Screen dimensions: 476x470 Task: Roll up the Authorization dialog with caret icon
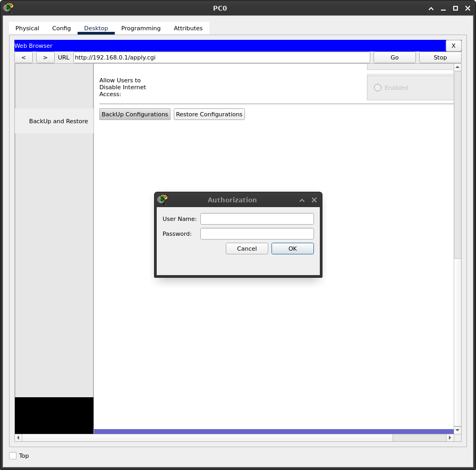[x=302, y=200]
